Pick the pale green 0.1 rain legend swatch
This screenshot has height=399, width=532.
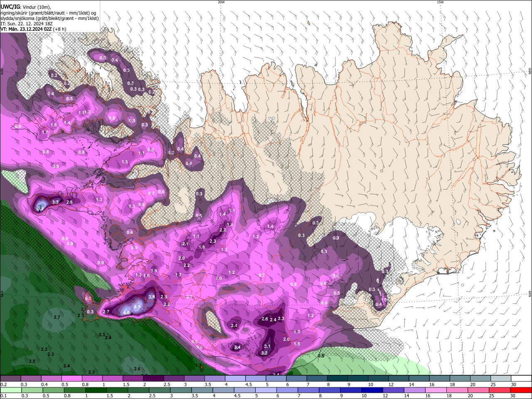pyautogui.click(x=11, y=390)
